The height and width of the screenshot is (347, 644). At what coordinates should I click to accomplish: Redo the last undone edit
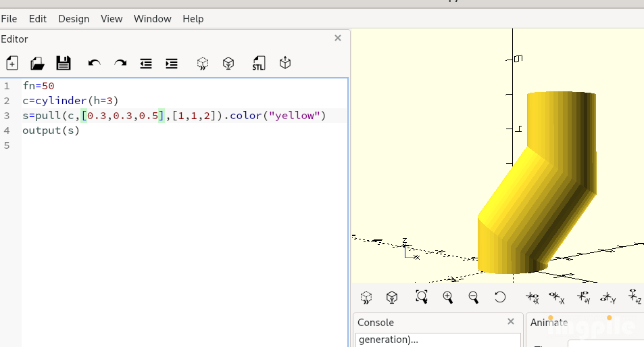click(x=120, y=64)
